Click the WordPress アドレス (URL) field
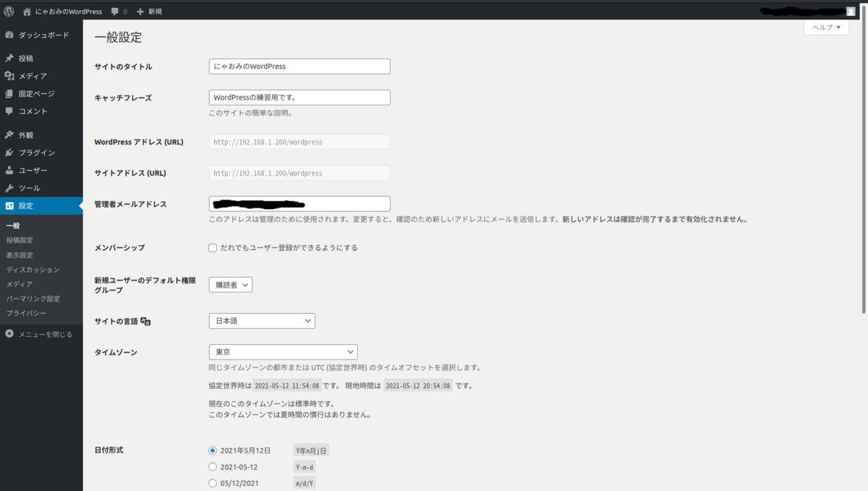The image size is (868, 491). [x=299, y=142]
